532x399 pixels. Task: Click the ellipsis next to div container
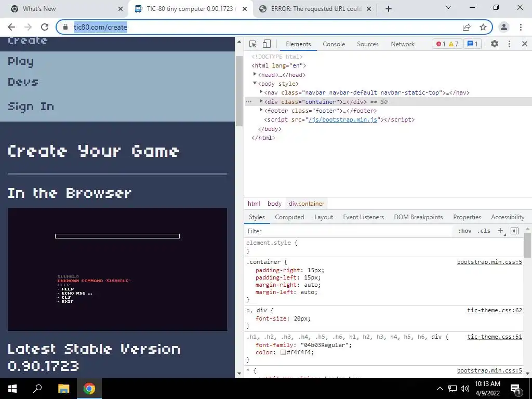coord(249,101)
